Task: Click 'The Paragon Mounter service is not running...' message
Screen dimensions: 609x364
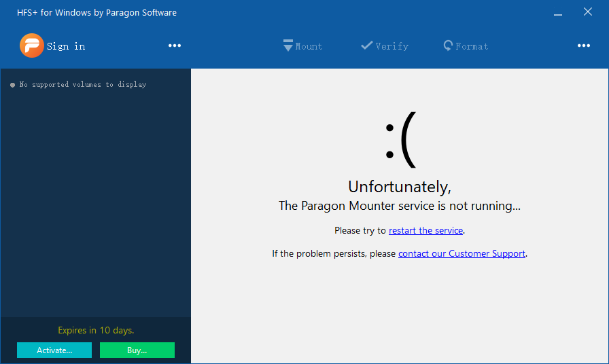Action: 400,206
